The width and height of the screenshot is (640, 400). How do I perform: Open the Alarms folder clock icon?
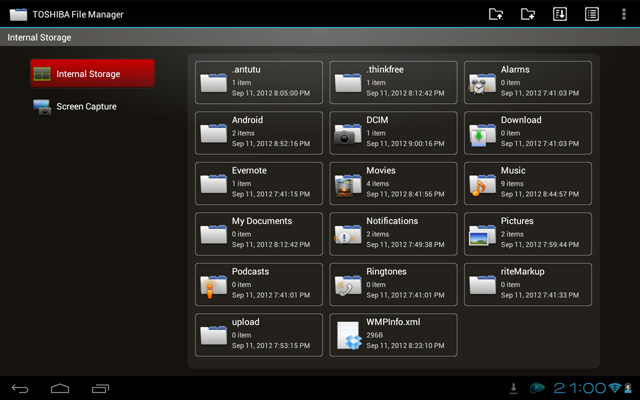coord(482,84)
